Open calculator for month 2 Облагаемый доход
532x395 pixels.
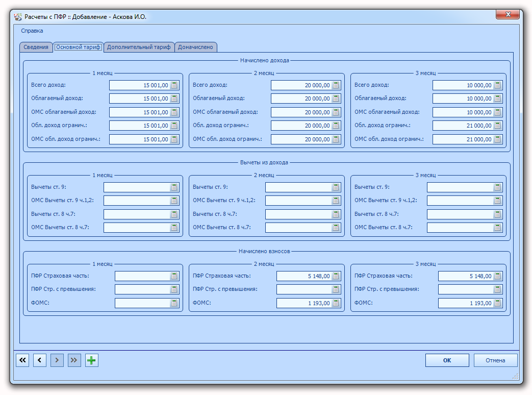point(336,98)
